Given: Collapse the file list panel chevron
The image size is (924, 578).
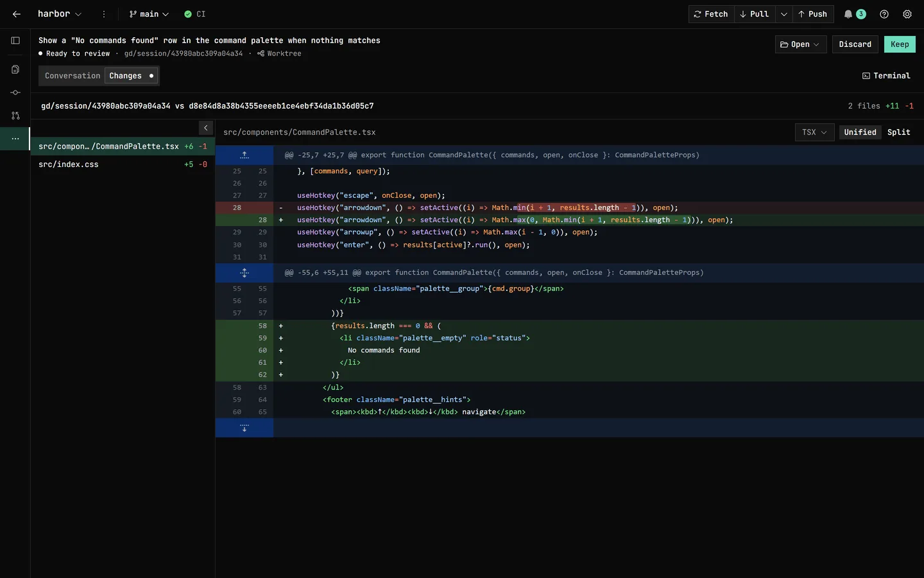Looking at the screenshot, I should pyautogui.click(x=206, y=128).
